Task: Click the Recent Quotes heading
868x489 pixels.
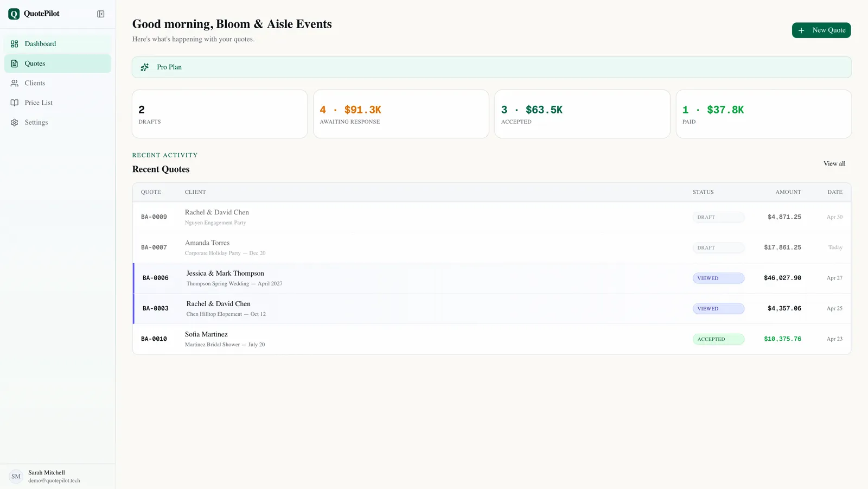Action: click(x=161, y=169)
